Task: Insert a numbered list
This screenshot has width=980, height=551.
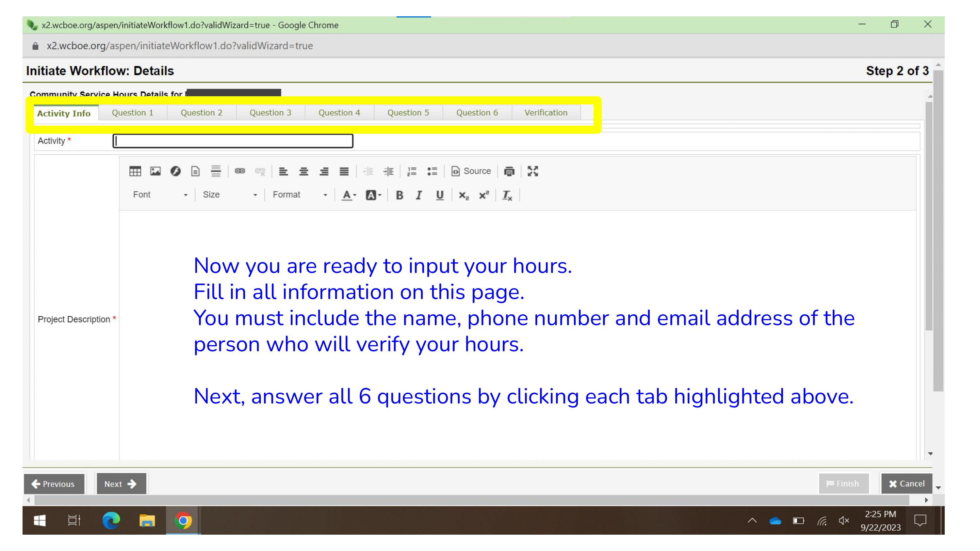Action: pyautogui.click(x=412, y=171)
